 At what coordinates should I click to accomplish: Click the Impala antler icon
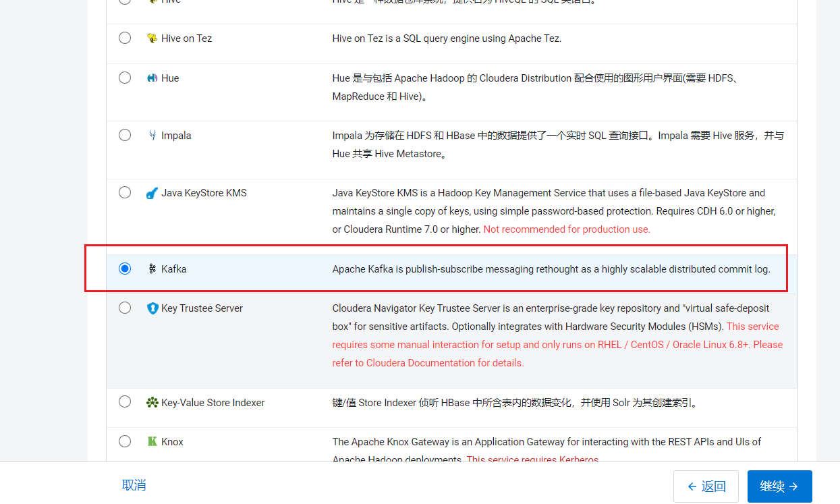tap(152, 136)
